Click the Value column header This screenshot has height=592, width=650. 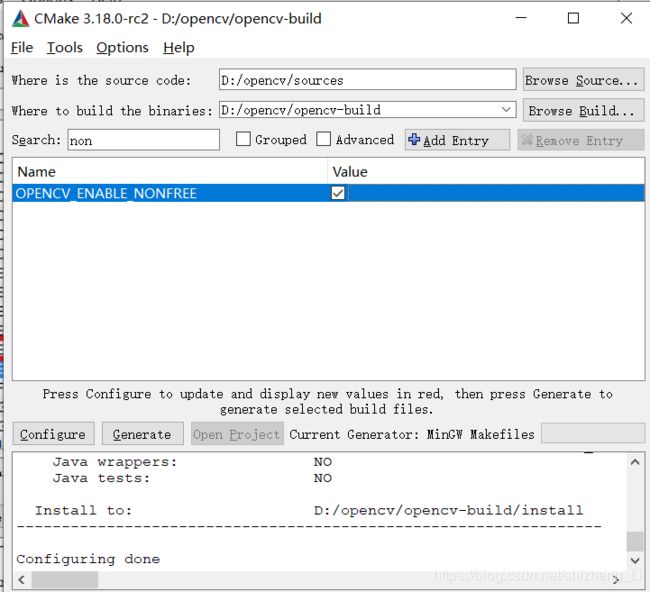pos(486,172)
